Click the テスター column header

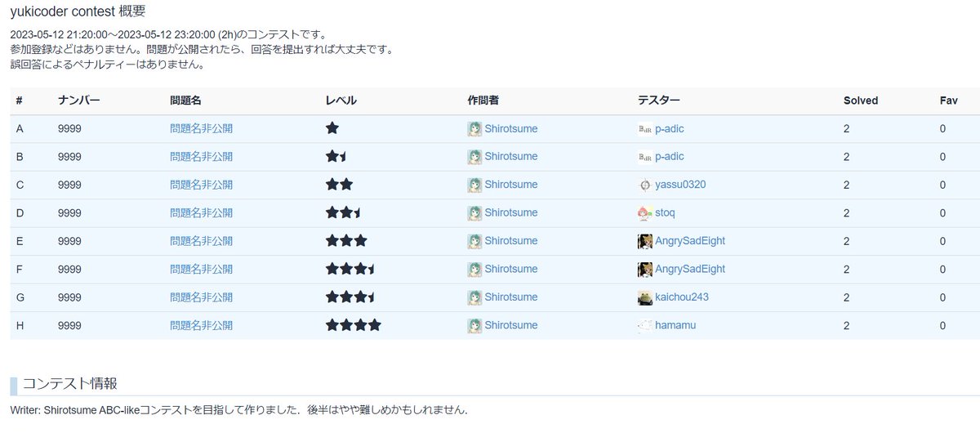point(658,100)
